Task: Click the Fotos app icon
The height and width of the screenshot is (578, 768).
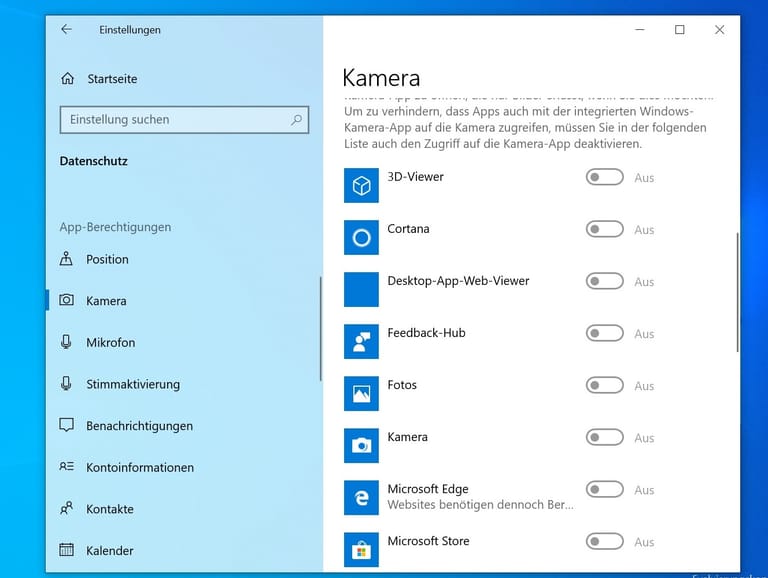Action: (361, 393)
